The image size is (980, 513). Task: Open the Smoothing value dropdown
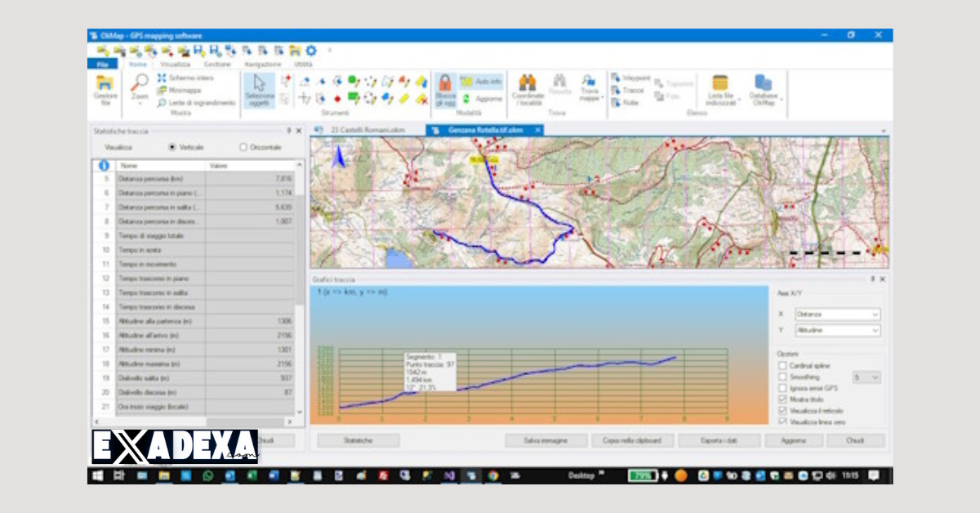coord(875,376)
